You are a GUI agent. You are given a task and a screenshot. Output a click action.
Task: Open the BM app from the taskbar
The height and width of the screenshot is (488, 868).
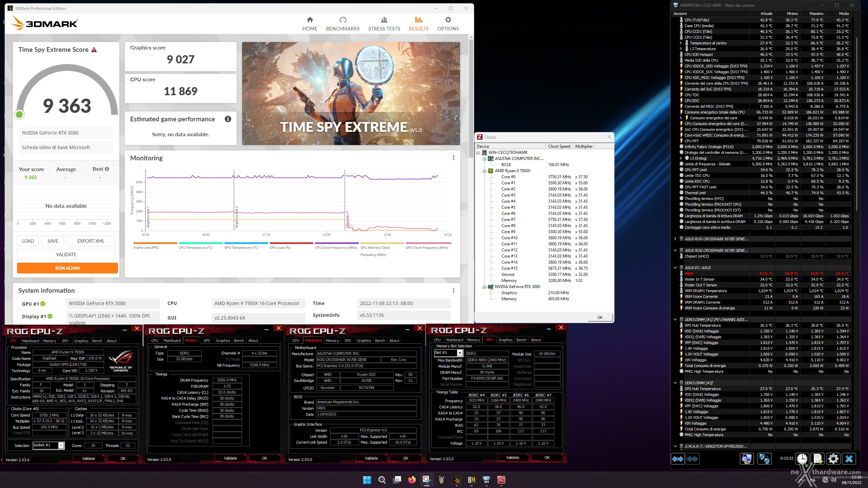(x=471, y=480)
